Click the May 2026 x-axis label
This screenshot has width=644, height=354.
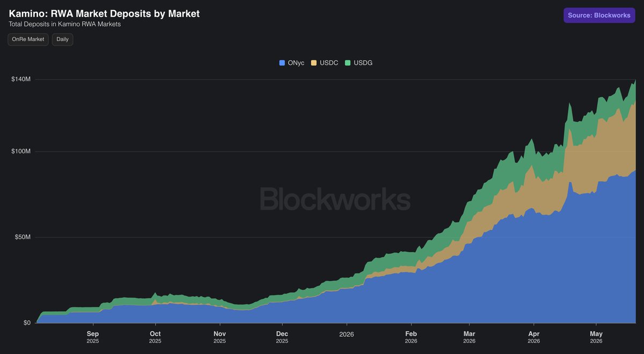pos(596,337)
